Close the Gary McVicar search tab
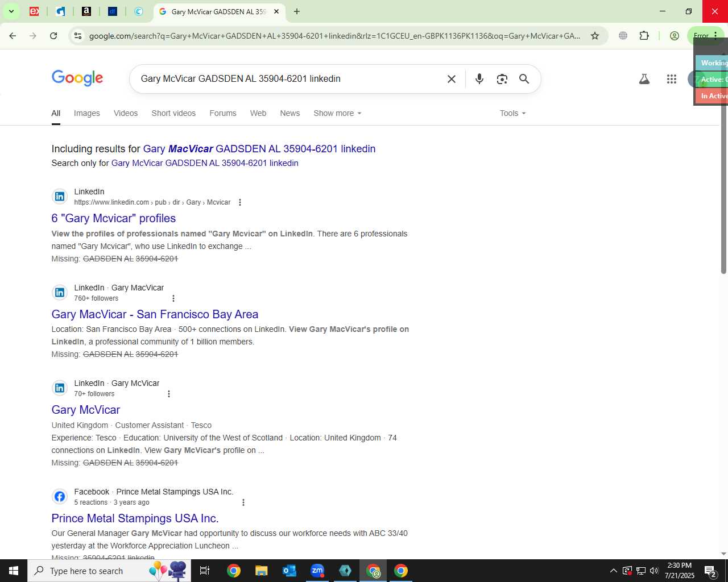This screenshot has width=728, height=582. coord(276,11)
